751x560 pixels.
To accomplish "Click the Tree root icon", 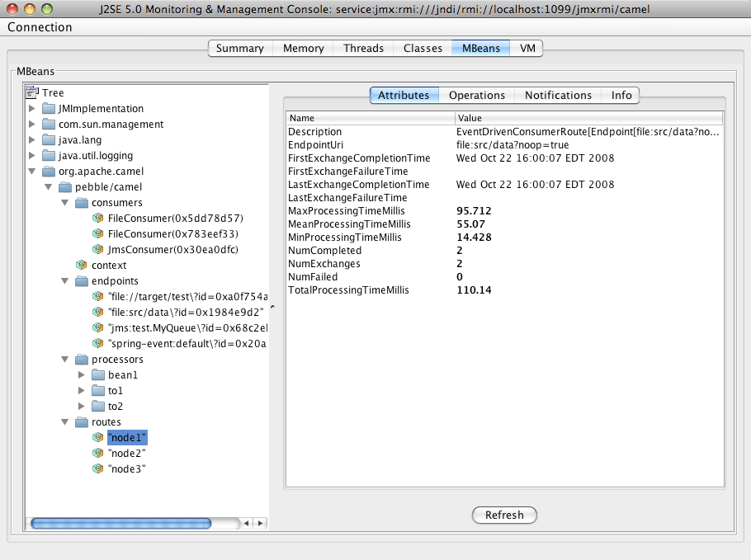I will click(31, 92).
